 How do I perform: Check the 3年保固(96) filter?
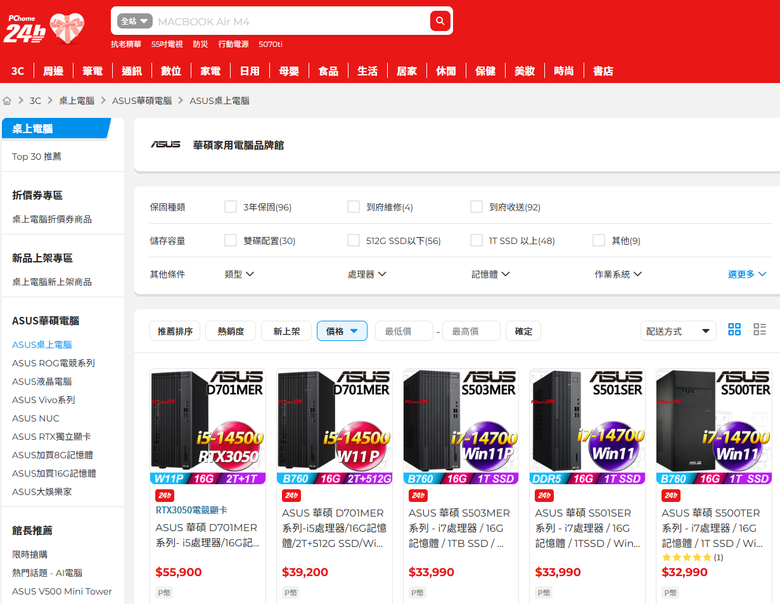(230, 206)
